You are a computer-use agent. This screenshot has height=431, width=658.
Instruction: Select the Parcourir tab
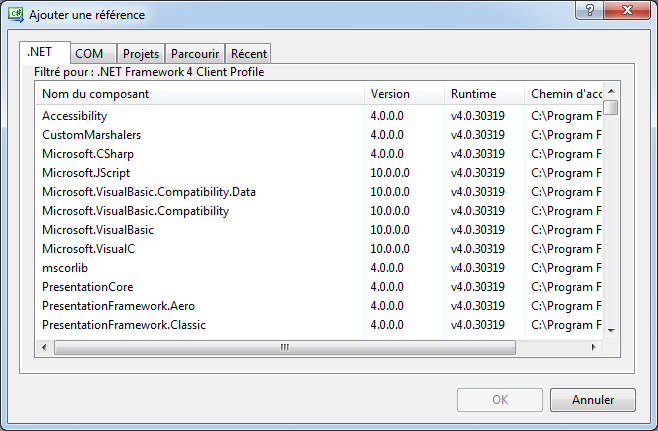[x=195, y=54]
